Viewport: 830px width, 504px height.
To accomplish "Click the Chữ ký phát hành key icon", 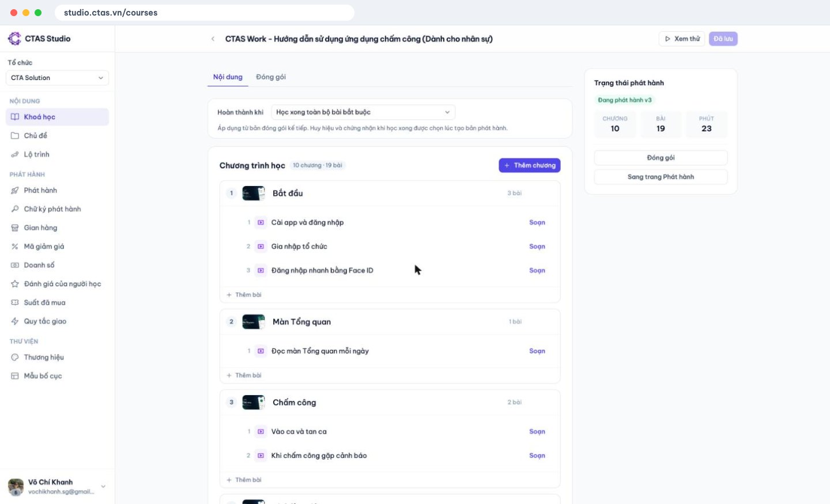I will coord(15,209).
